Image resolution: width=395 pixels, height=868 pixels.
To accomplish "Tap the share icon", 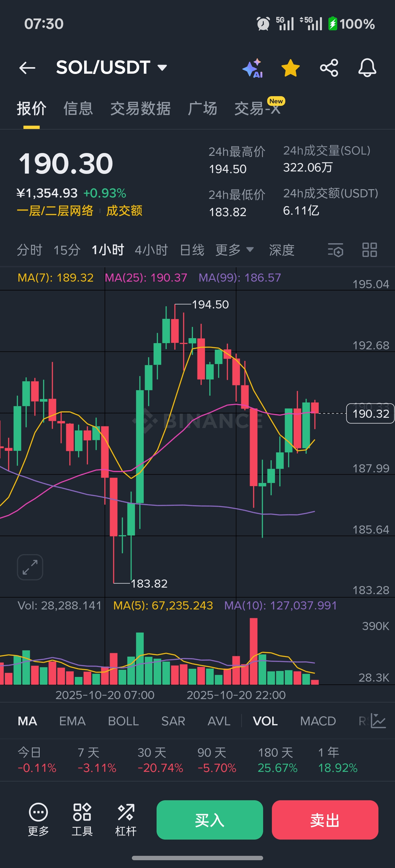I will pos(329,68).
